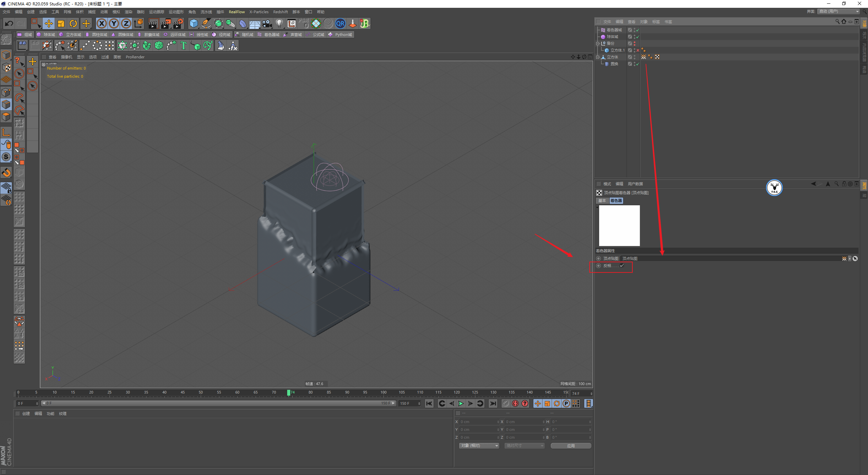Open the 对象 (相对) coordinate dropdown
868x475 pixels.
click(479, 445)
